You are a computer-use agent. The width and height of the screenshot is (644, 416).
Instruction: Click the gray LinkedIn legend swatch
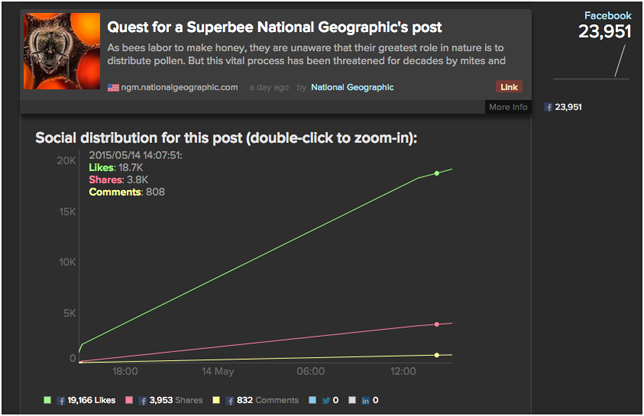[350, 400]
